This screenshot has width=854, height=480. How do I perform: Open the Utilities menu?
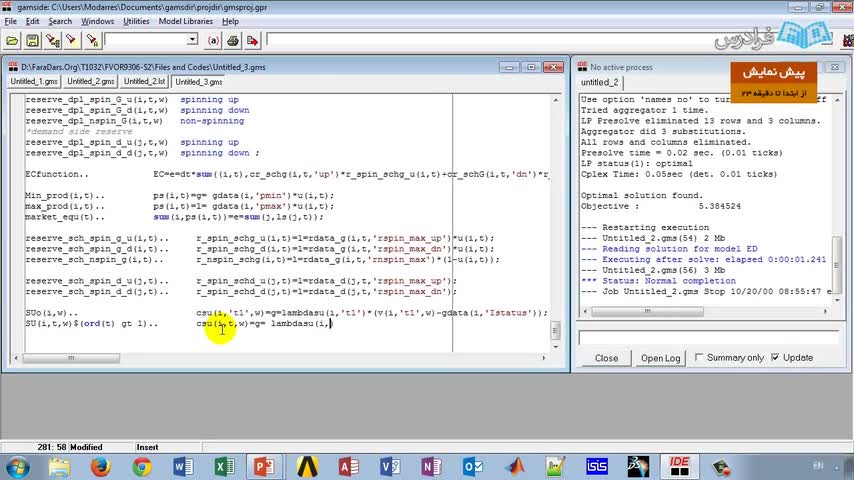pyautogui.click(x=136, y=21)
